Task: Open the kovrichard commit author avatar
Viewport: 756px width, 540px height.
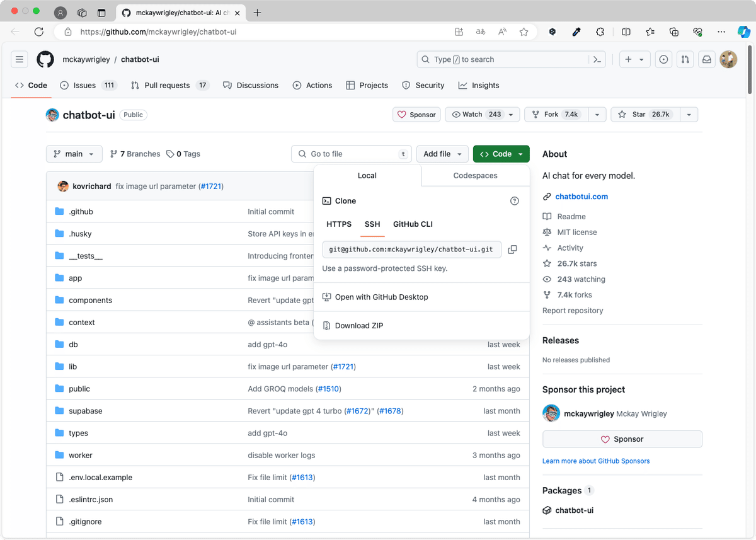Action: (63, 186)
